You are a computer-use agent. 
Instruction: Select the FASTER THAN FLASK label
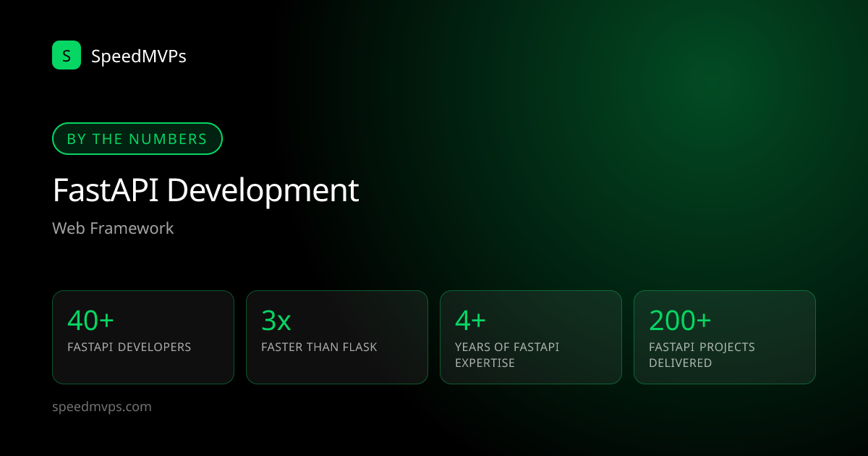point(319,347)
